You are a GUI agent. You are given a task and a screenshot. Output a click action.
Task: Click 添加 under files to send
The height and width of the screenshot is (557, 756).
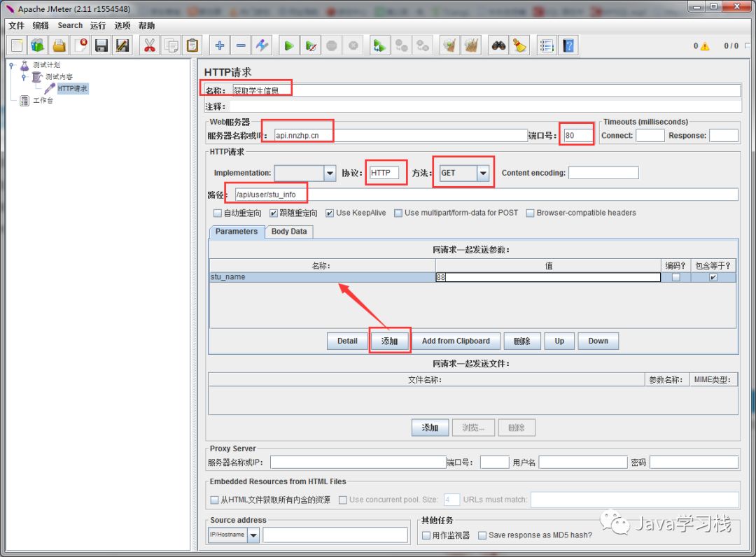[430, 428]
